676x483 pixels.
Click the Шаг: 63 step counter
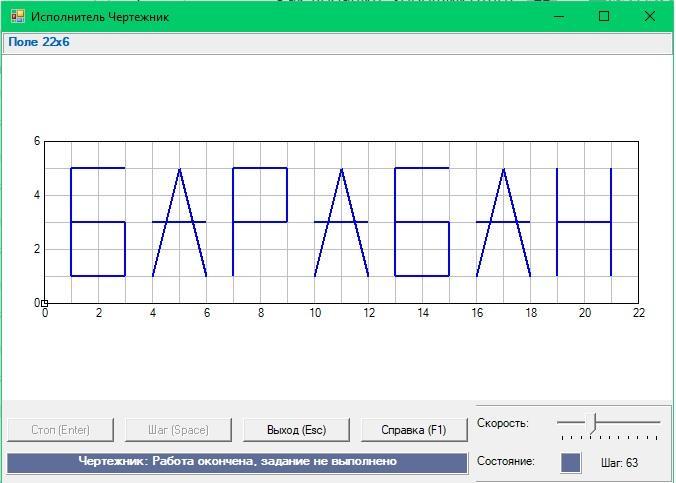[x=619, y=463]
